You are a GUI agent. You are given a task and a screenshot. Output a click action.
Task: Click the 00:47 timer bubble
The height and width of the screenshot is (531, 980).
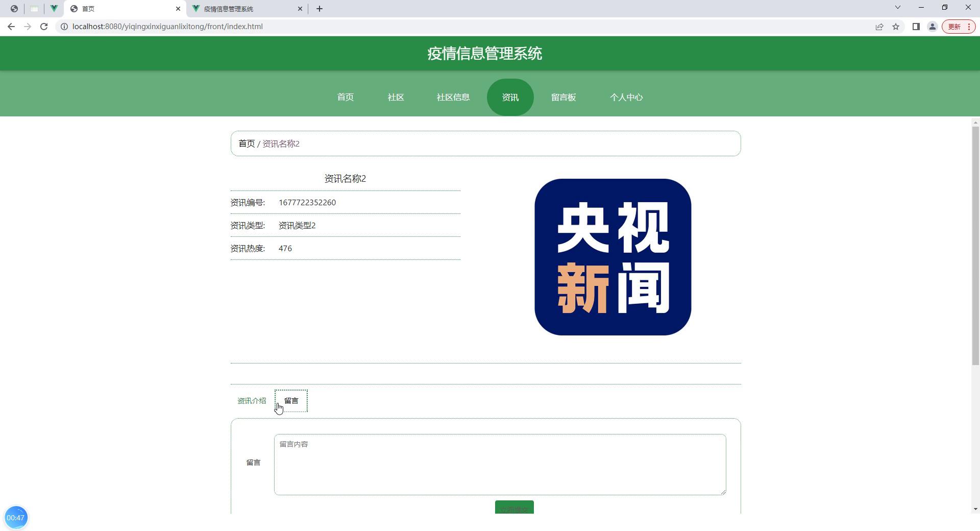[16, 518]
